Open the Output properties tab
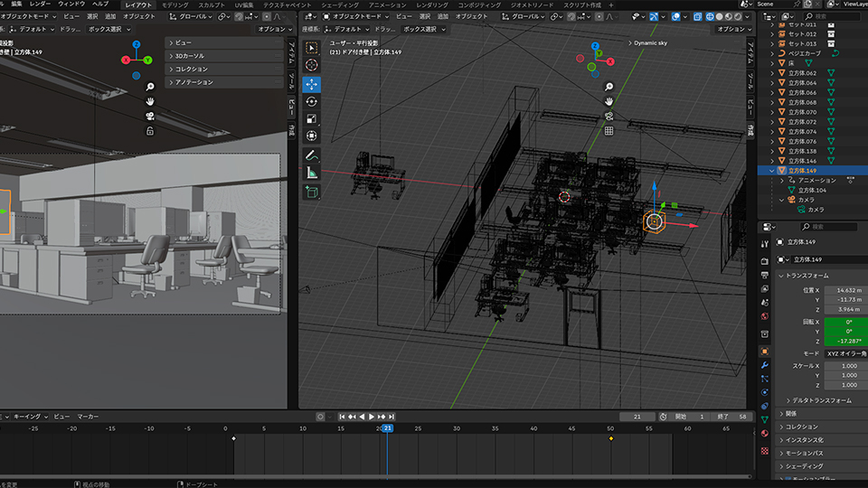868x488 pixels. tap(765, 275)
